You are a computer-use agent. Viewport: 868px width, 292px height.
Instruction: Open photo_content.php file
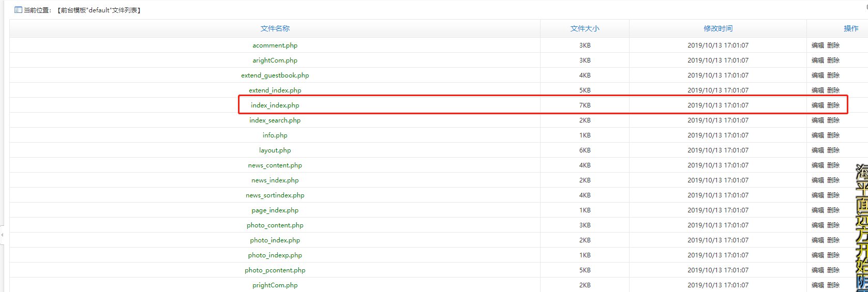tap(275, 225)
